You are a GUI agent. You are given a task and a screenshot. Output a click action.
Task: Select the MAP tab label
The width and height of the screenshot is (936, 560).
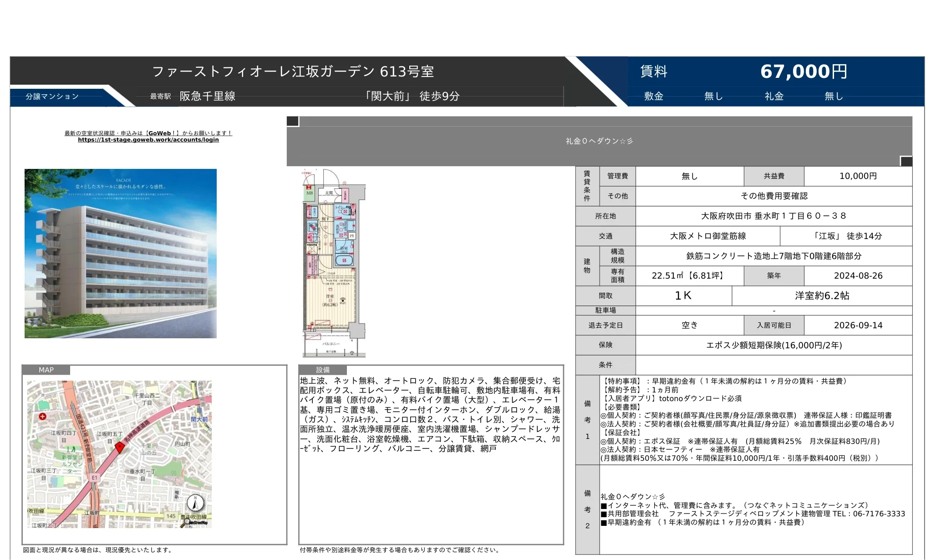[x=46, y=370]
